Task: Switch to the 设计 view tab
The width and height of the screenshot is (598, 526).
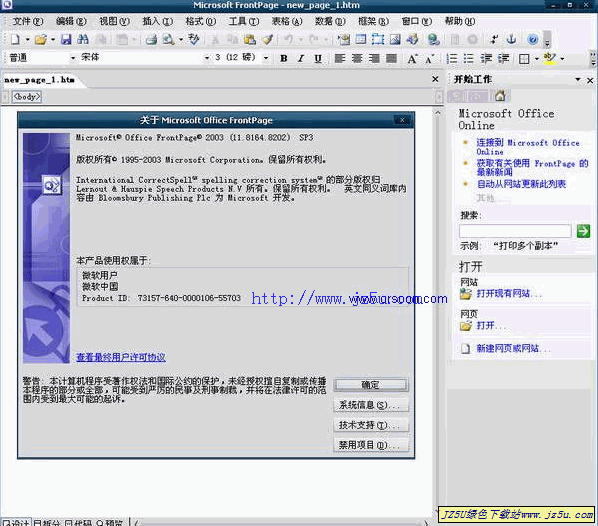Action: (16, 522)
